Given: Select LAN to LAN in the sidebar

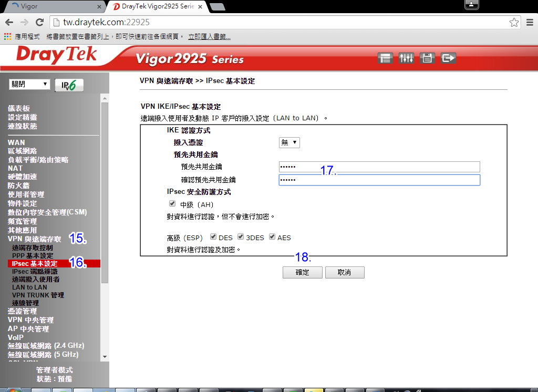Looking at the screenshot, I should click(x=29, y=287).
